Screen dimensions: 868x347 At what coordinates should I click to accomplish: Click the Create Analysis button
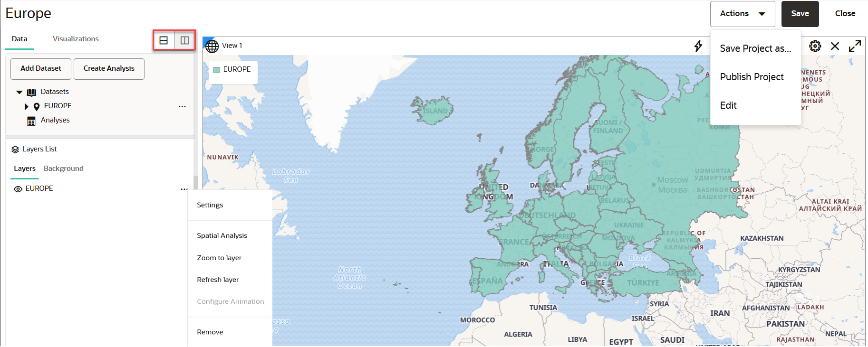click(109, 69)
